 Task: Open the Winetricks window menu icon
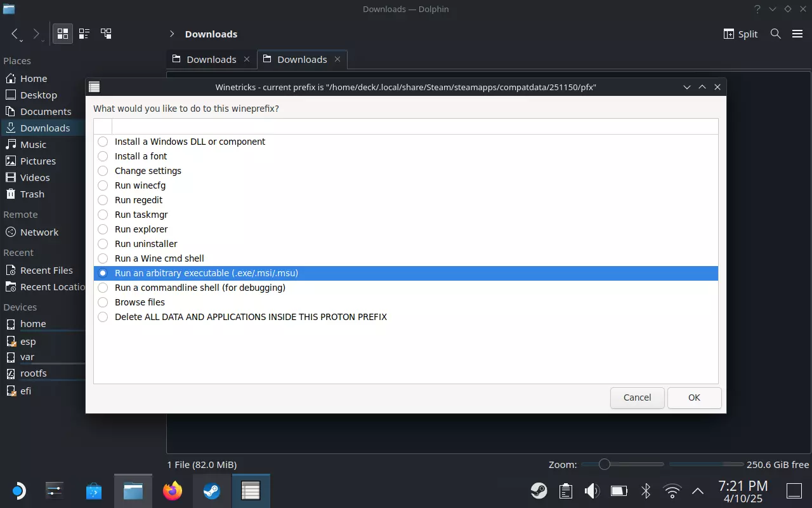tap(95, 87)
